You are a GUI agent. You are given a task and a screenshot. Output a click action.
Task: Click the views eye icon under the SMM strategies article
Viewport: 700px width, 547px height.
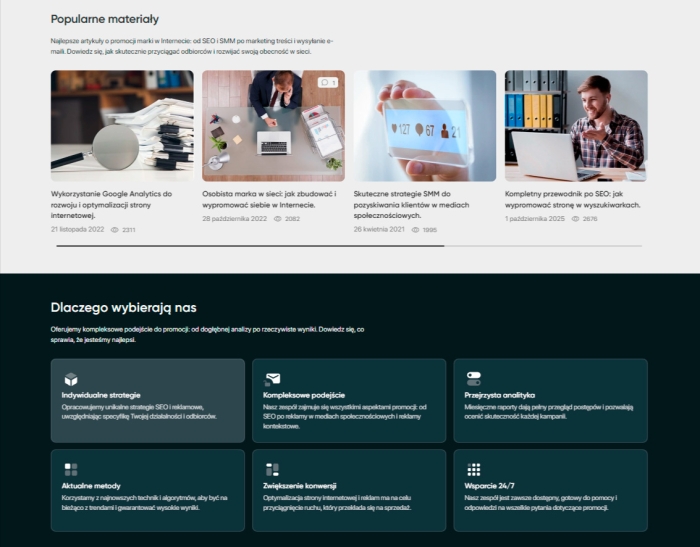coord(416,230)
